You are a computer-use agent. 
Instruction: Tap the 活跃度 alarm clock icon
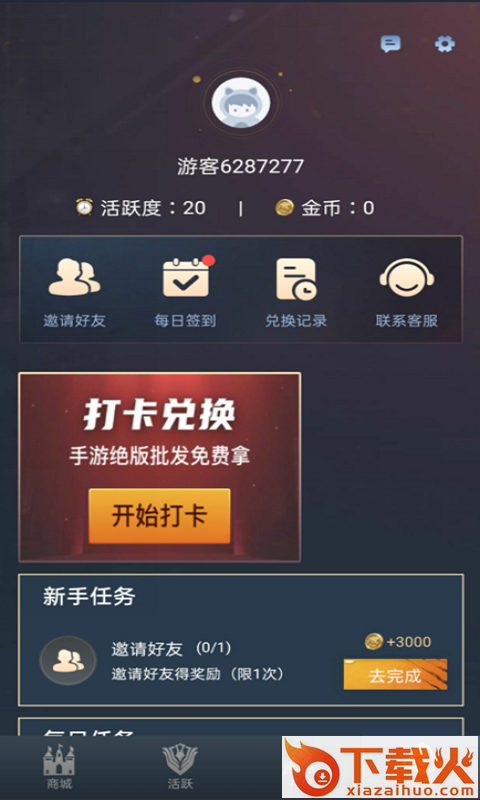click(85, 207)
